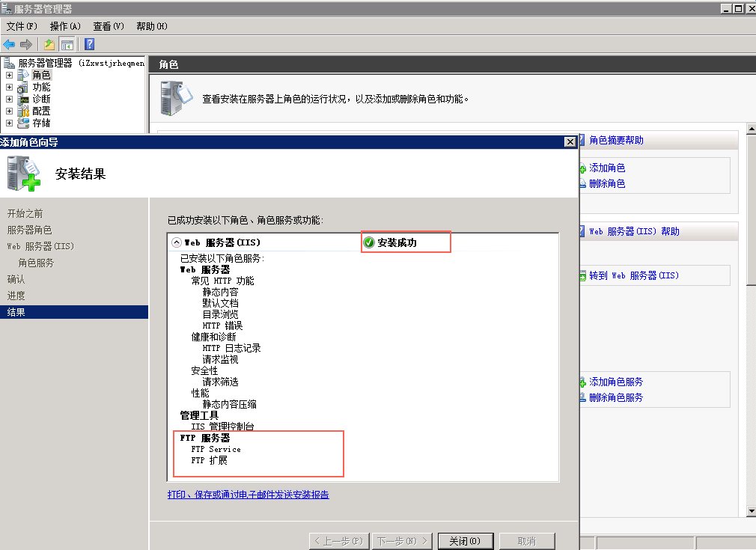The width and height of the screenshot is (756, 550).
Task: Click 转到 Web 服务器(IIS) link
Action: [633, 275]
